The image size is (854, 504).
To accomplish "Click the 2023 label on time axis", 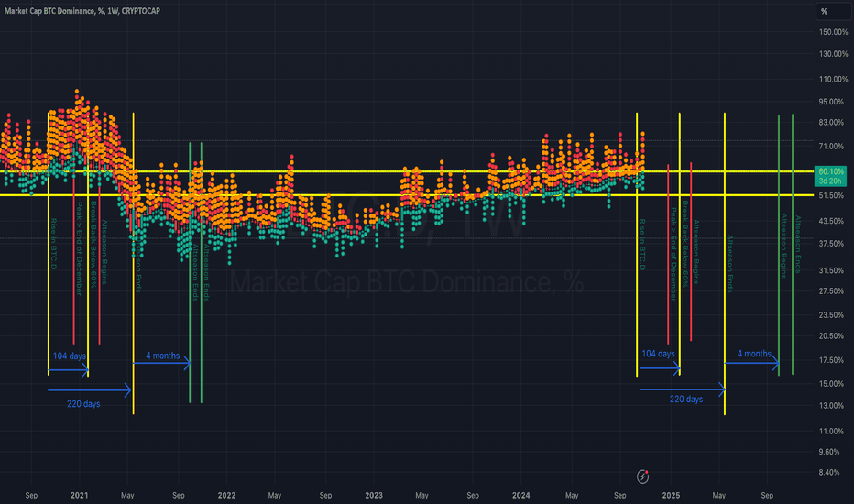I will point(374,495).
